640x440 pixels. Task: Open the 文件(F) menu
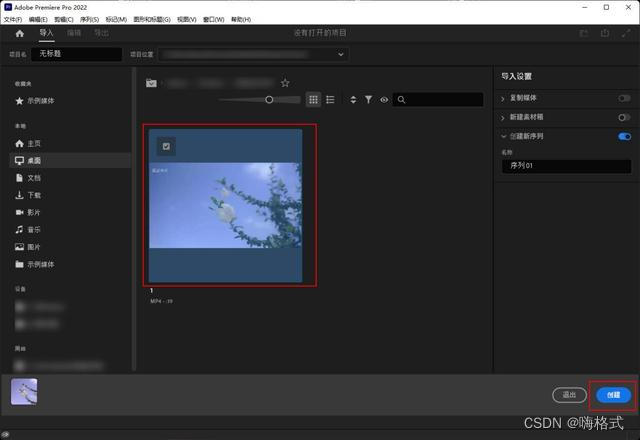tap(13, 19)
